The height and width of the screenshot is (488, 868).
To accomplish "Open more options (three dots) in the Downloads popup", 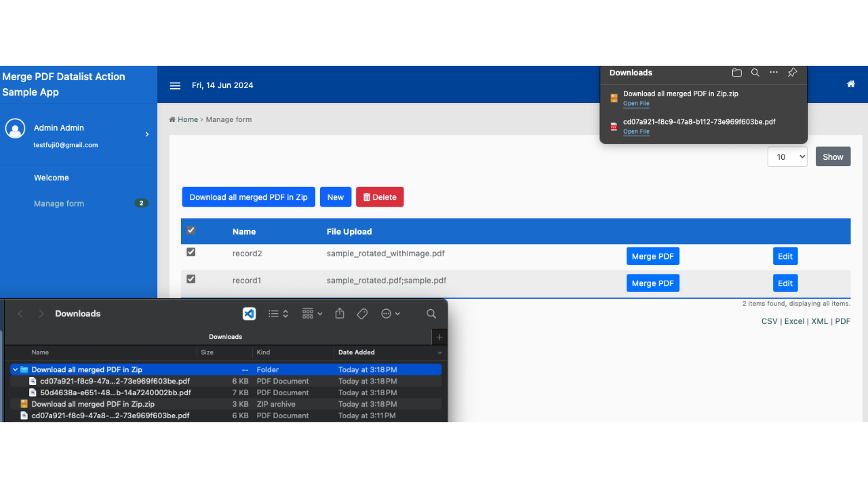I will click(774, 73).
